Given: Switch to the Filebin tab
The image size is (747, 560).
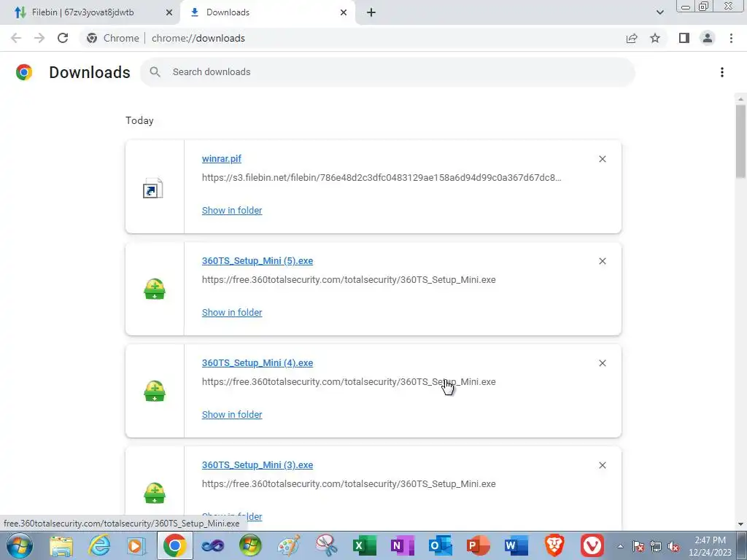Looking at the screenshot, I should (x=90, y=12).
